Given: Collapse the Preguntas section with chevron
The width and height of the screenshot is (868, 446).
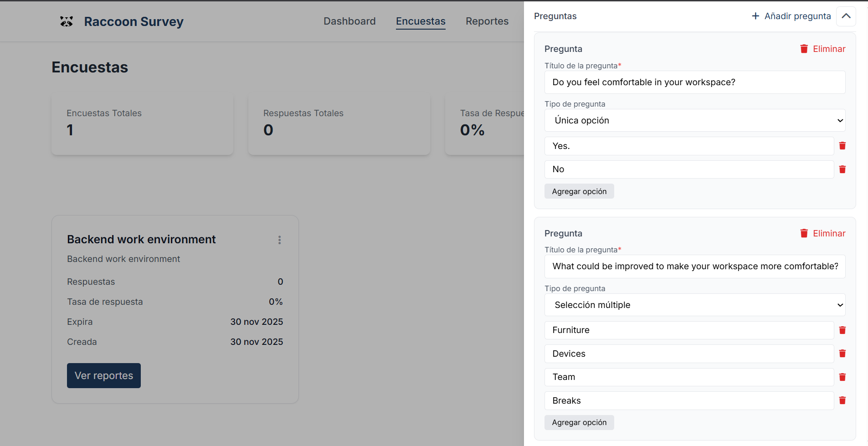Looking at the screenshot, I should tap(846, 16).
